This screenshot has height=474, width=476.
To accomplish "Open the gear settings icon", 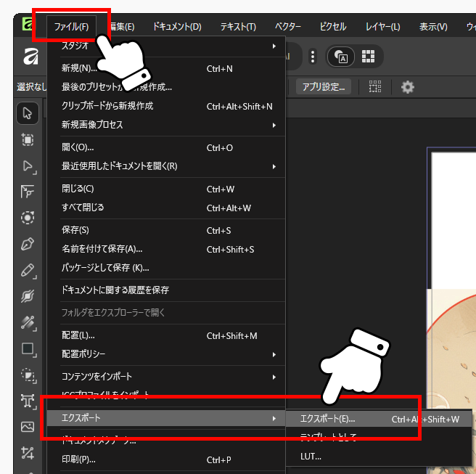I will (407, 87).
